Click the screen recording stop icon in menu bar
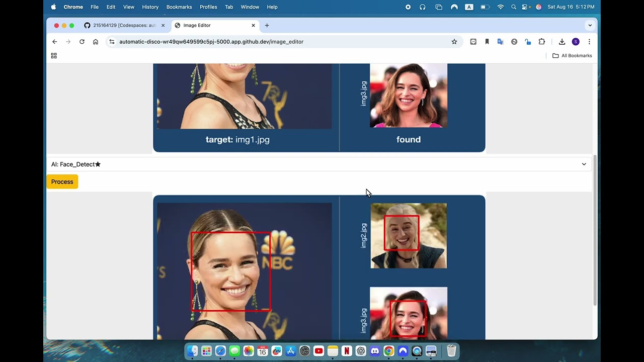The height and width of the screenshot is (362, 644). tap(408, 7)
